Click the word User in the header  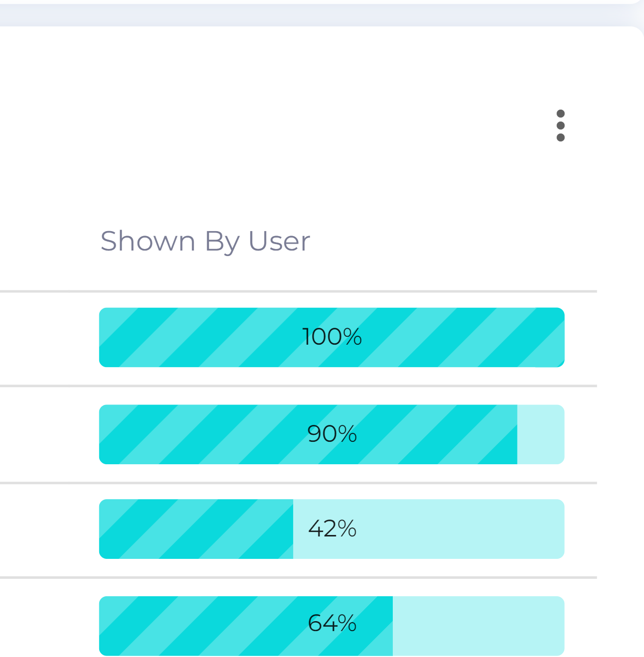pos(279,242)
